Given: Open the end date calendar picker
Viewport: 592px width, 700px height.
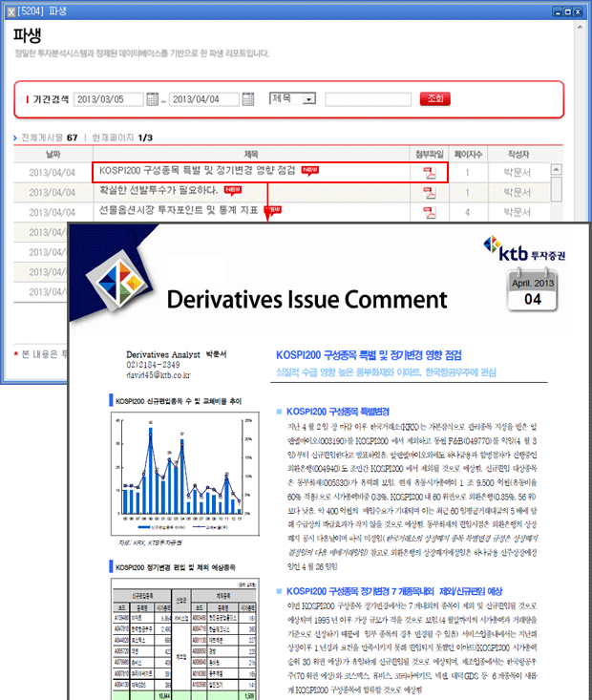Looking at the screenshot, I should [247, 98].
